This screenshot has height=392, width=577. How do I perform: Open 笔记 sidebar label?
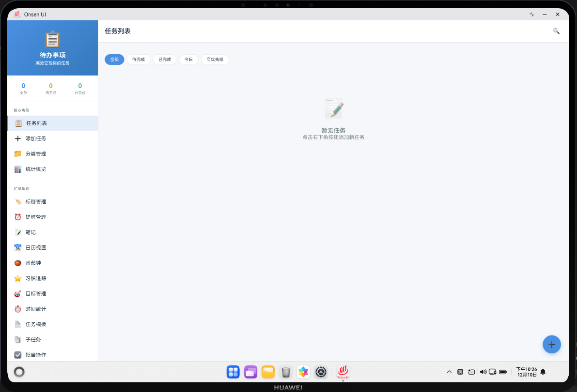click(x=31, y=232)
